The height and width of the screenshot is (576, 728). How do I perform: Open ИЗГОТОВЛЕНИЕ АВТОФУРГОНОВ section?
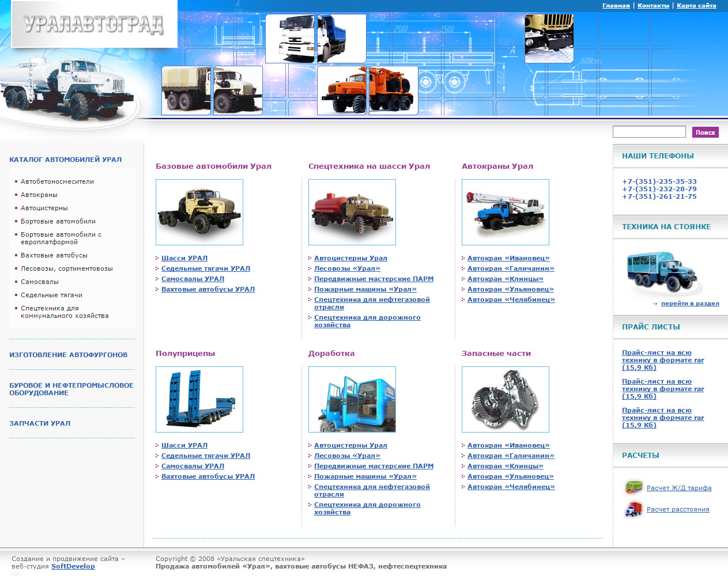[69, 355]
